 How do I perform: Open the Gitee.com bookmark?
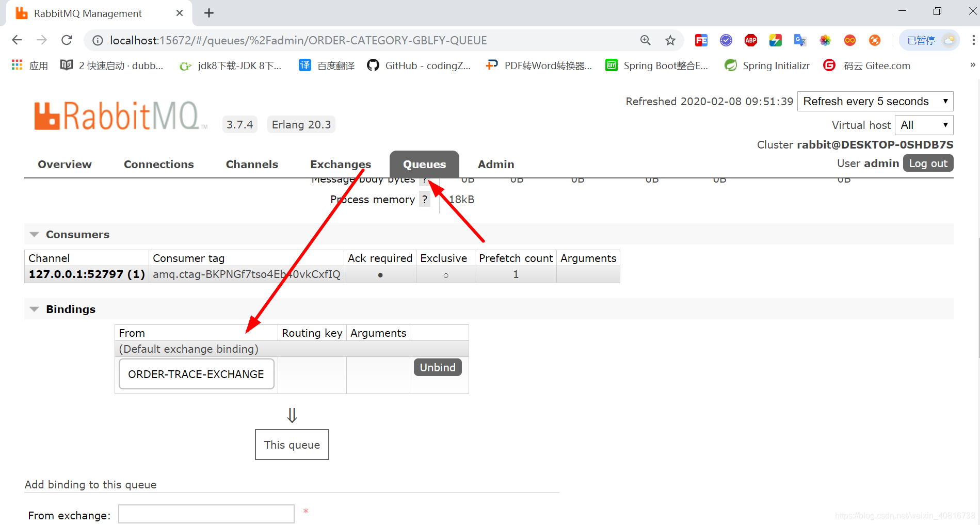867,65
